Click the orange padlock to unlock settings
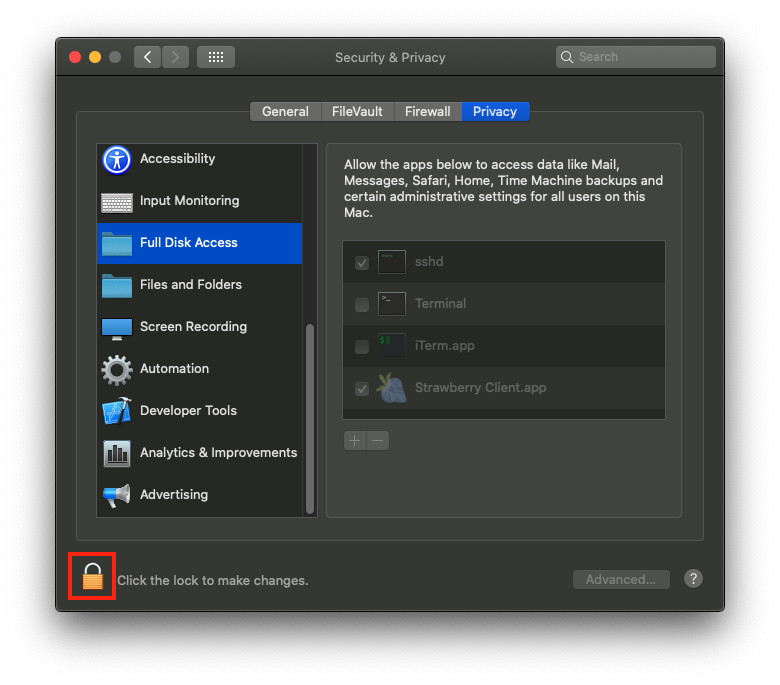This screenshot has width=780, height=685. 92,577
